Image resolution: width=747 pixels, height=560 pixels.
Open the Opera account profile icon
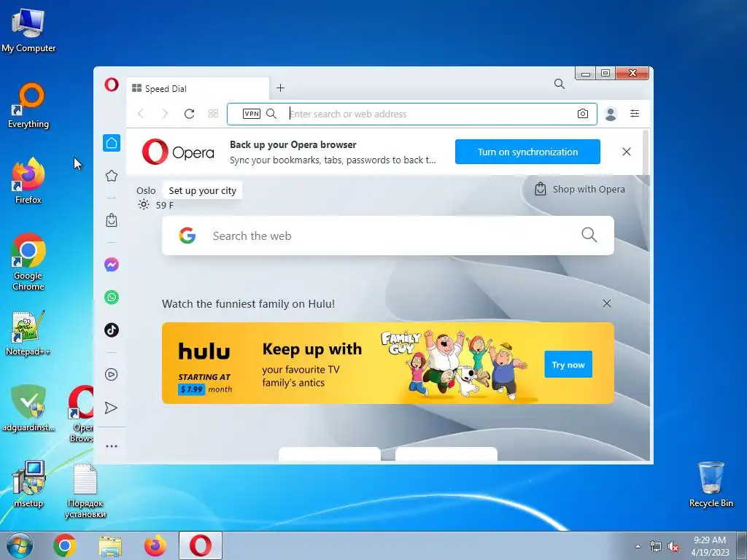[x=611, y=114]
